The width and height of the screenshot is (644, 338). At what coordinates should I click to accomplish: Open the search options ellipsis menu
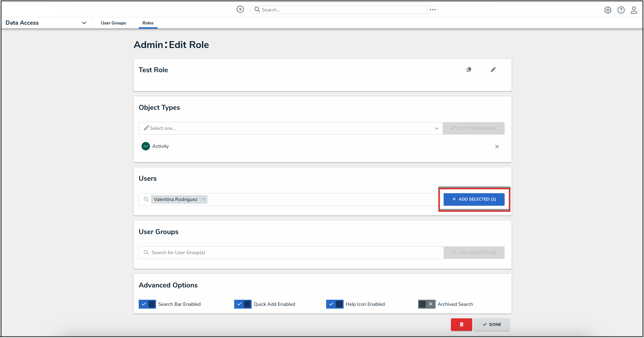pyautogui.click(x=433, y=10)
